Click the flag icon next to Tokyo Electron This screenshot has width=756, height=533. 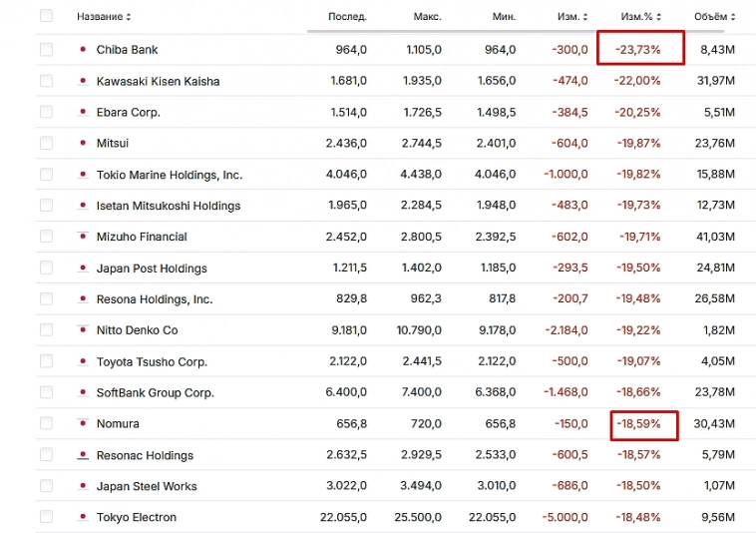coord(83,517)
